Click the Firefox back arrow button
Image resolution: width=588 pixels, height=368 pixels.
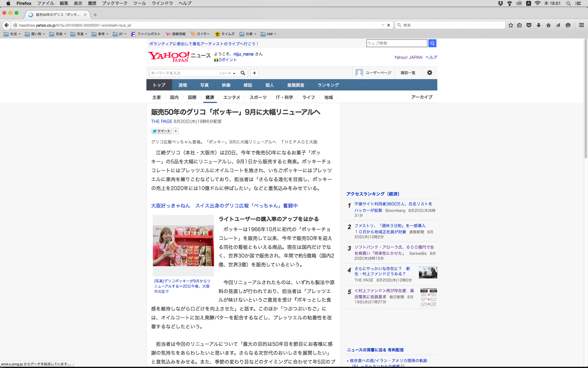click(x=7, y=25)
